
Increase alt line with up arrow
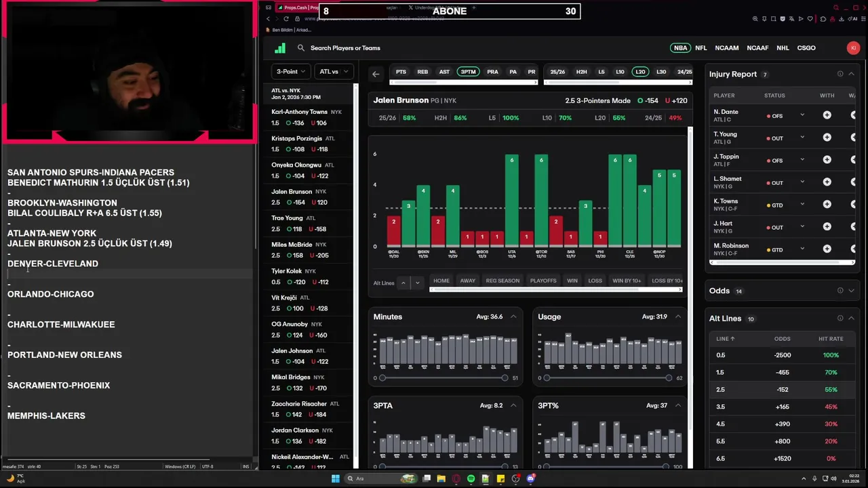point(403,283)
